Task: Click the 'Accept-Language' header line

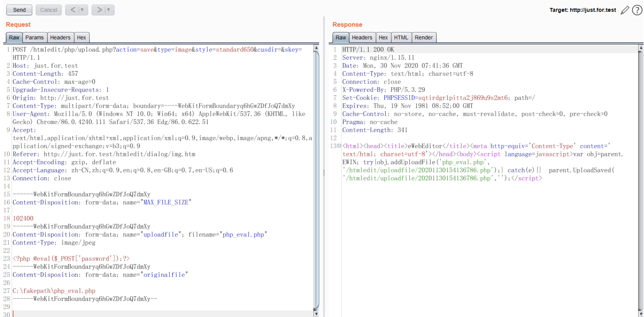Action: 123,170
